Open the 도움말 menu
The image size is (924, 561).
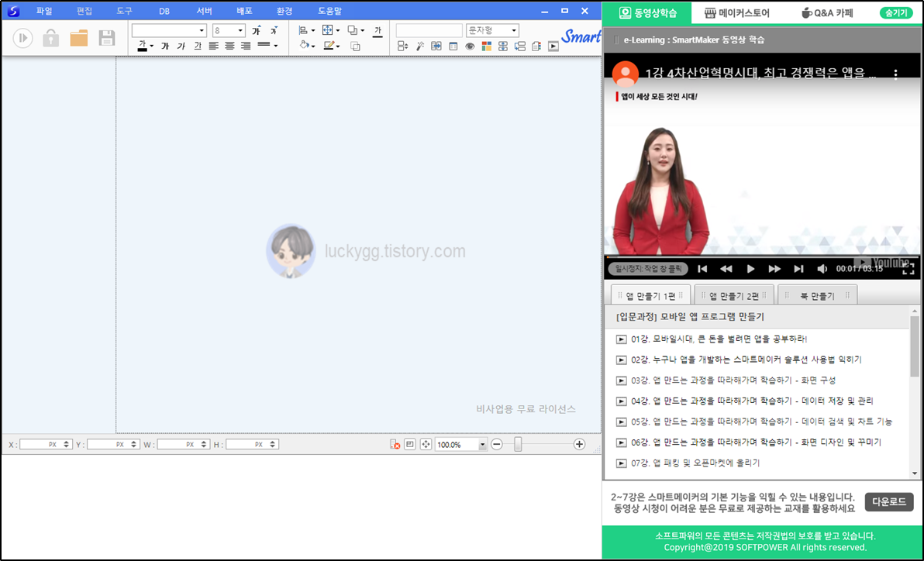tap(329, 11)
